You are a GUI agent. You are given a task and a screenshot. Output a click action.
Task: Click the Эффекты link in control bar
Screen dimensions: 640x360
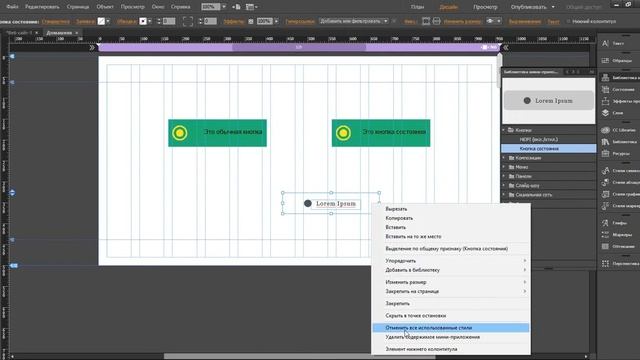coord(233,21)
